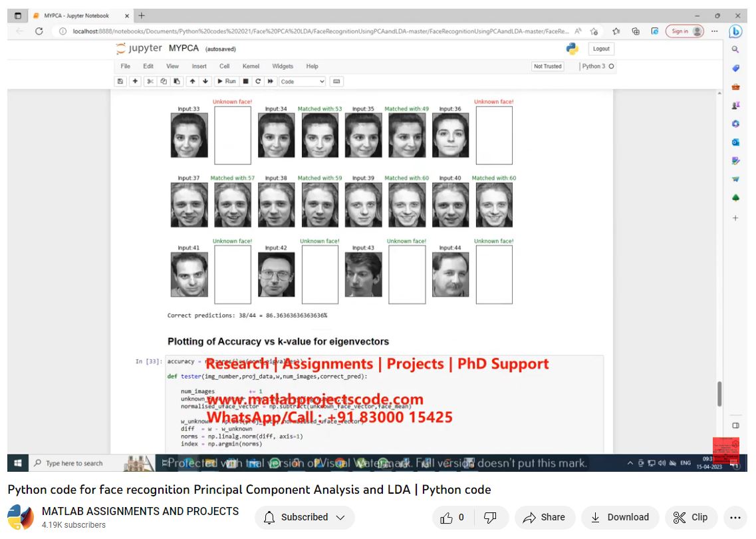Click 'Correct predictions: 38/44' output text
This screenshot has width=756, height=539.
pos(247,315)
